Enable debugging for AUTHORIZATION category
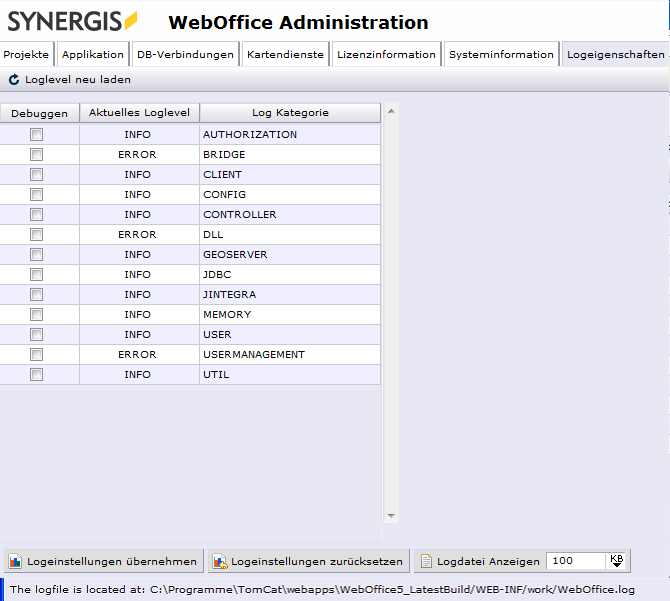Viewport: 670px width, 601px height. [37, 134]
